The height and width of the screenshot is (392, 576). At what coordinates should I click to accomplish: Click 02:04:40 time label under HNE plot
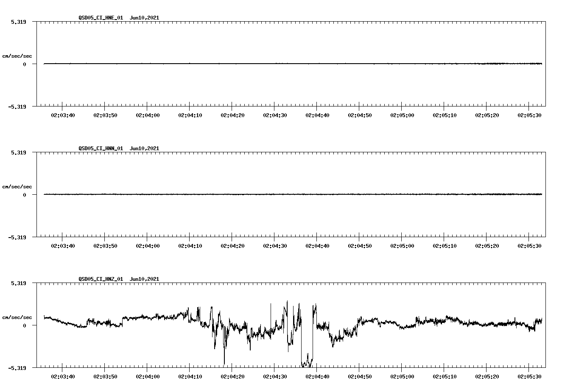click(x=317, y=115)
